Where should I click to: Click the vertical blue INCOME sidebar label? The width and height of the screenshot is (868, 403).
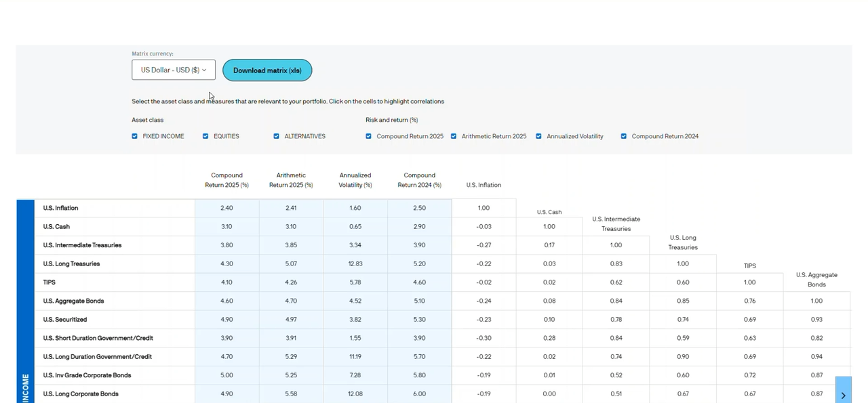coord(26,387)
